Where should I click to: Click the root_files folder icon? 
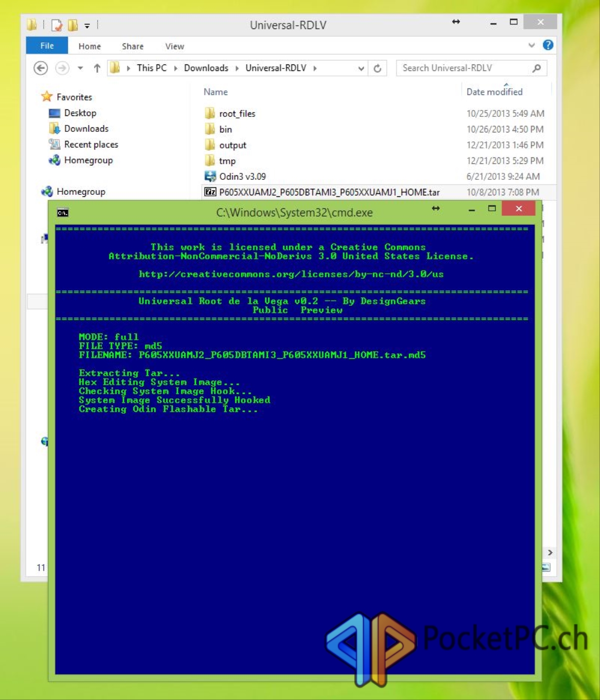point(210,113)
